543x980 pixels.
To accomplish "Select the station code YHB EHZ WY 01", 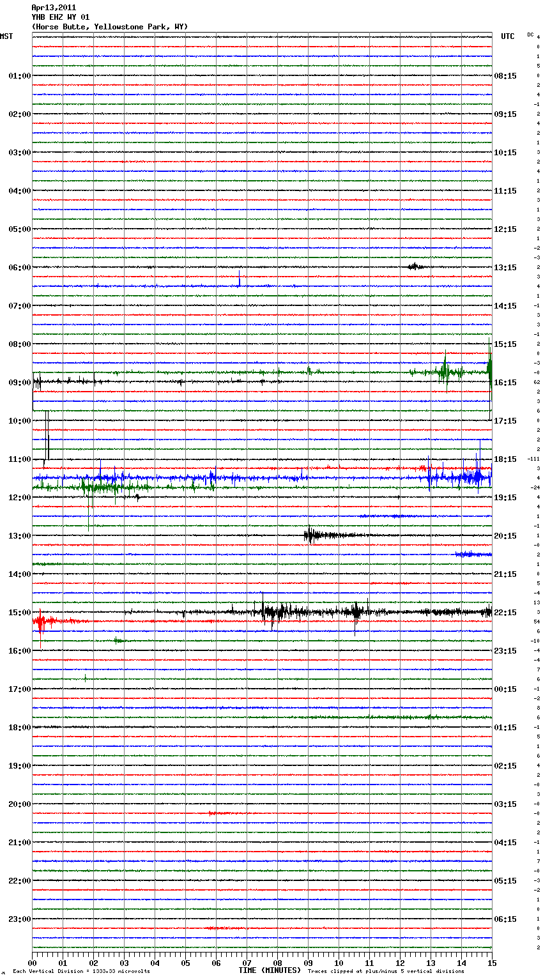I will [61, 17].
